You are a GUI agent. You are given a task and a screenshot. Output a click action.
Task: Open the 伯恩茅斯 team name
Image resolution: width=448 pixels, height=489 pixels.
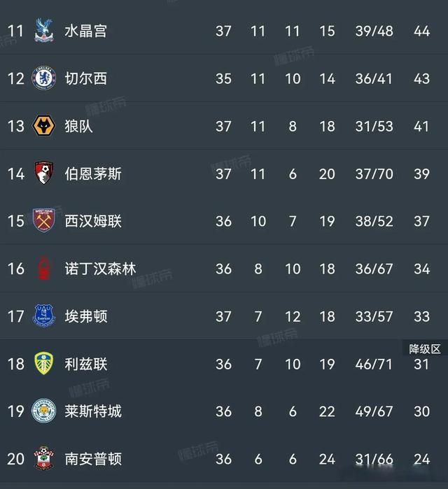(93, 173)
